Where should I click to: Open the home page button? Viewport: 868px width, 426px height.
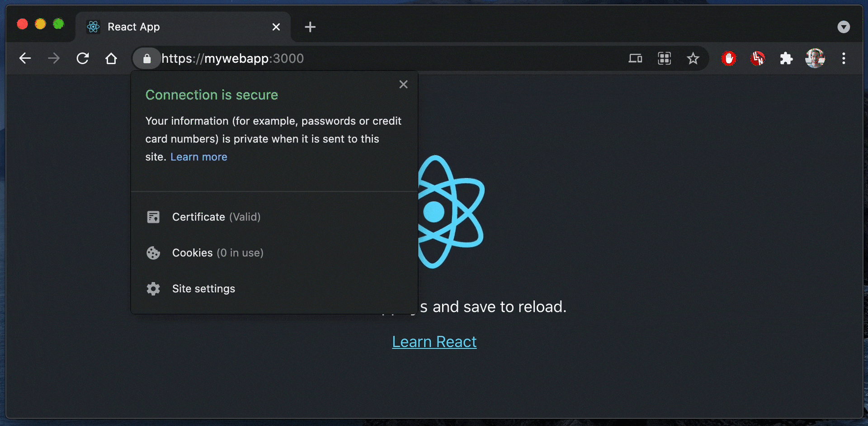point(111,58)
